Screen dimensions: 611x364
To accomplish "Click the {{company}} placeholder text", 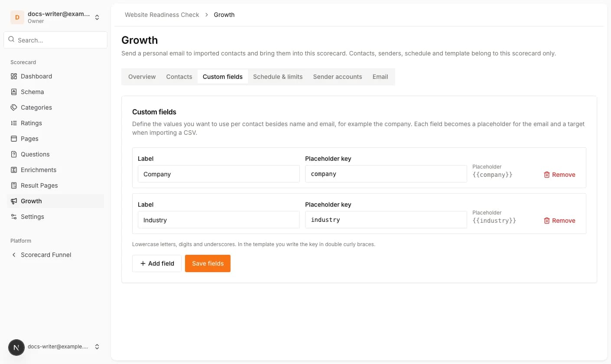I will pos(492,175).
